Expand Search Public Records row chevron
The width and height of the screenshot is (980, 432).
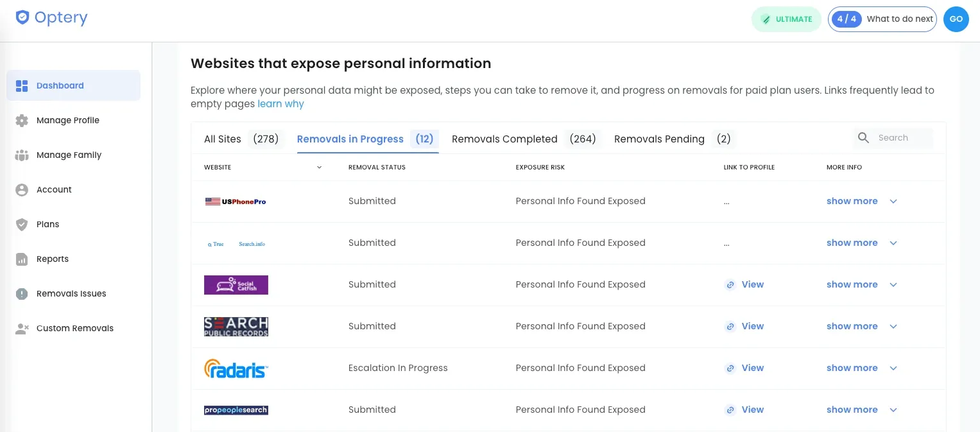[893, 327]
